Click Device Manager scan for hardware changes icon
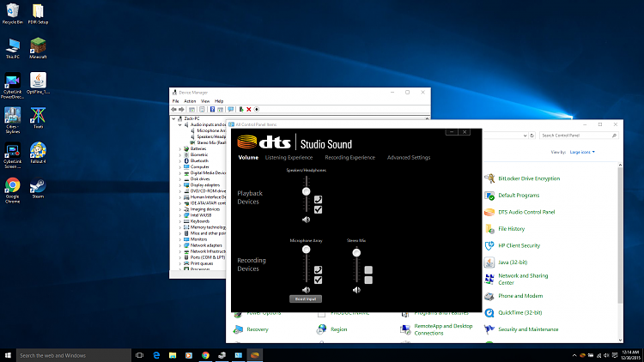The width and height of the screenshot is (644, 362). point(257,110)
